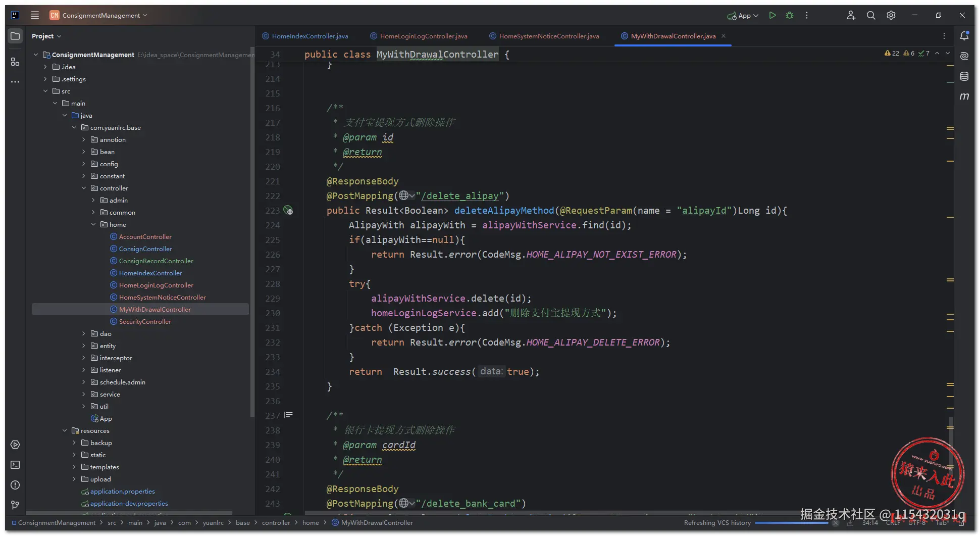Expand the .settings folder
The width and height of the screenshot is (980, 536).
[x=45, y=79]
